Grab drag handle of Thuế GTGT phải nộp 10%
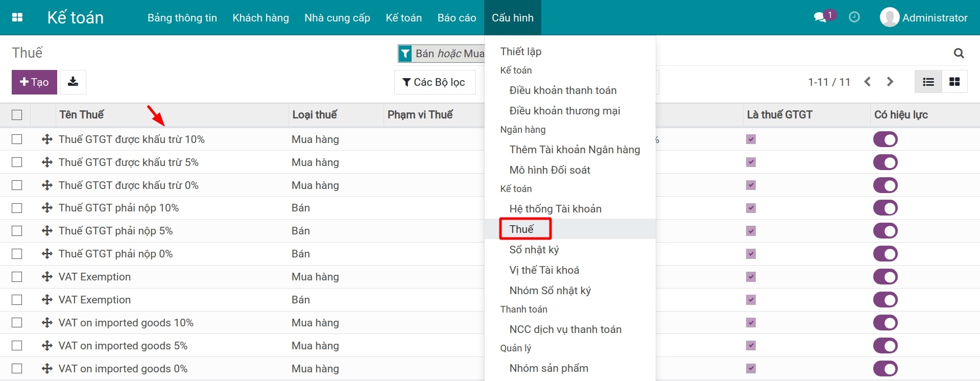Viewport: 980px width, 381px height. click(47, 208)
